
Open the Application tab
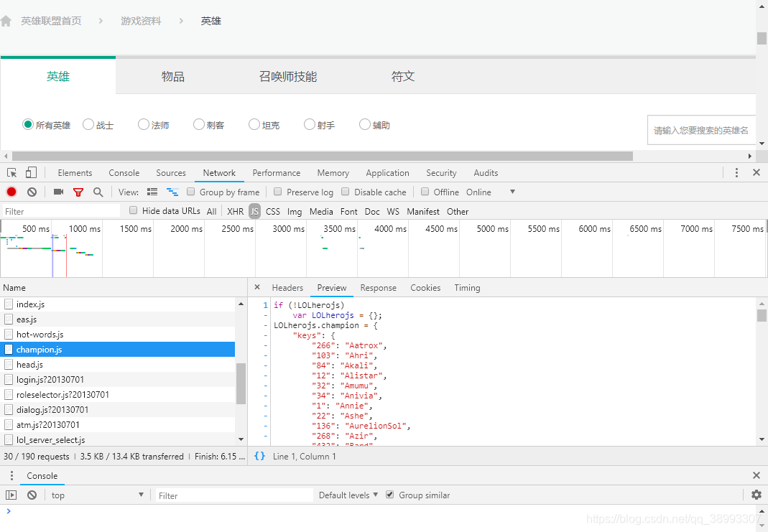(387, 173)
